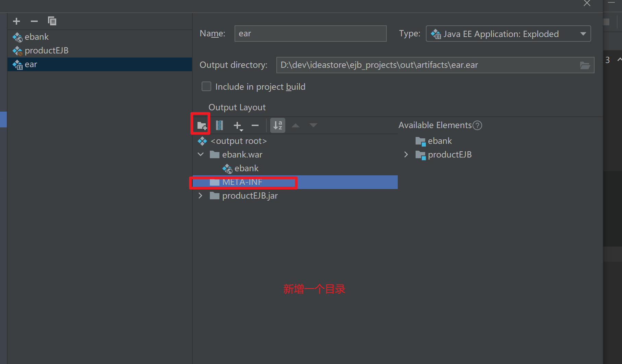Open Available Elements help icon
The image size is (622, 364).
(x=477, y=125)
